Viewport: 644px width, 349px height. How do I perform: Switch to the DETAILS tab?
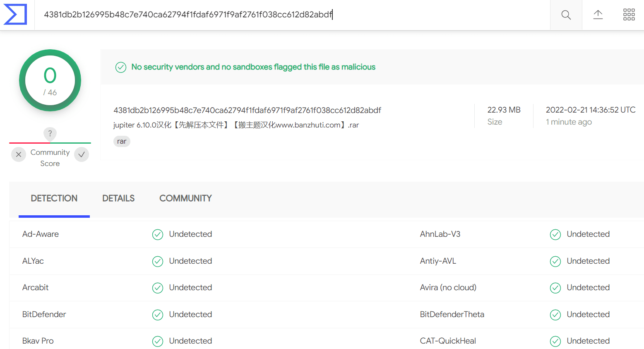click(x=118, y=198)
